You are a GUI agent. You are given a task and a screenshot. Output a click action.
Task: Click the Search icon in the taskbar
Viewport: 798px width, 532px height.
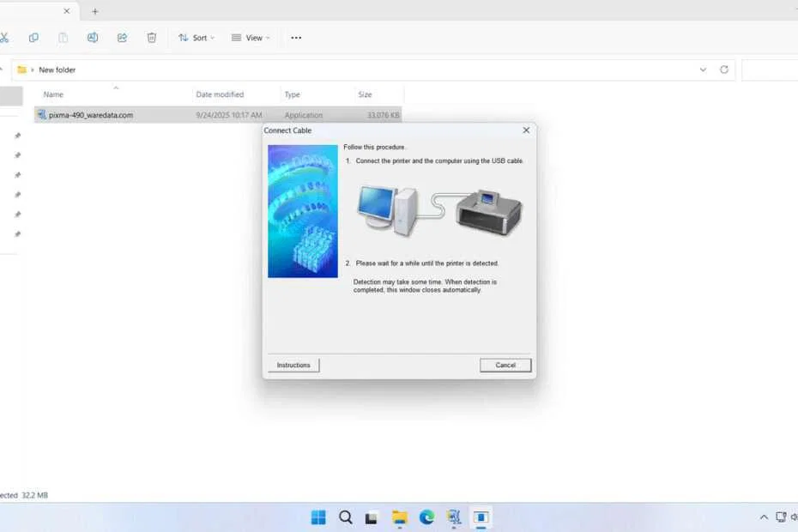point(345,517)
